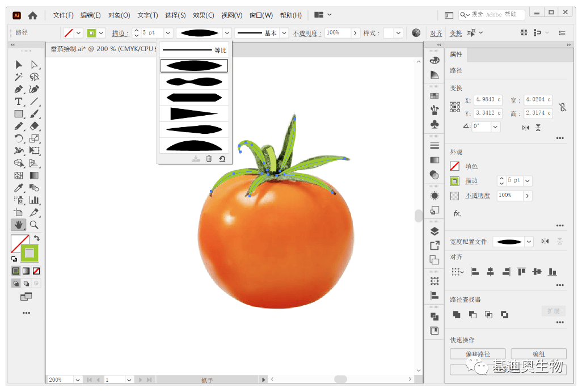Click the 编组 button
This screenshot has height=392, width=582.
point(538,354)
